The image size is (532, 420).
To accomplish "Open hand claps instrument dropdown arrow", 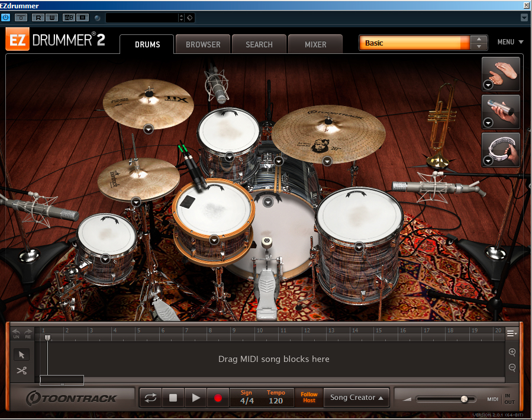I will click(x=488, y=85).
